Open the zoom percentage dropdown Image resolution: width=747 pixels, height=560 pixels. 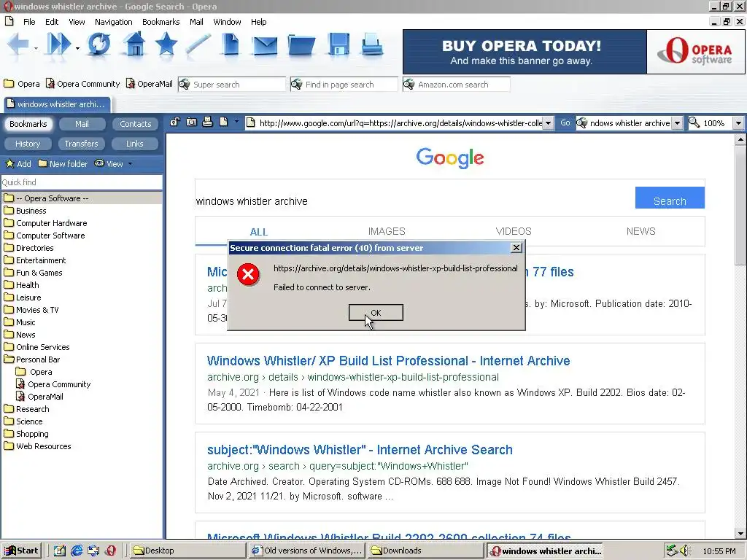pos(738,122)
